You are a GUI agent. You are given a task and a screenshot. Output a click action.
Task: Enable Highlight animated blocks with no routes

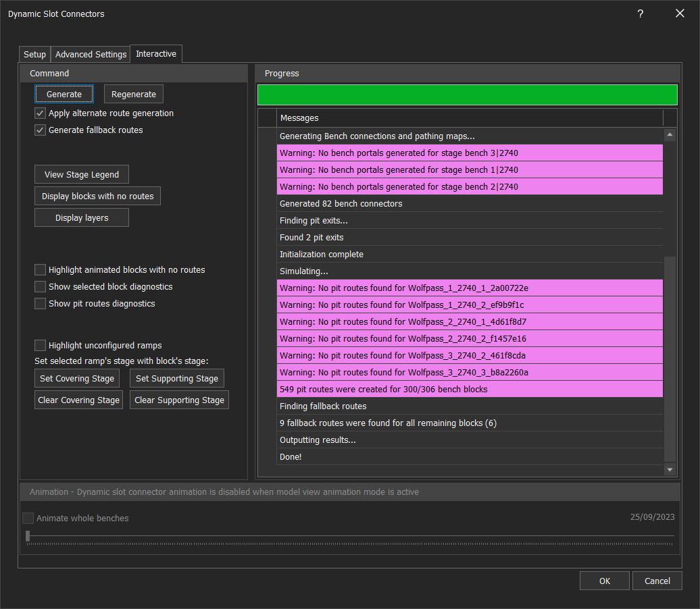[x=41, y=270]
